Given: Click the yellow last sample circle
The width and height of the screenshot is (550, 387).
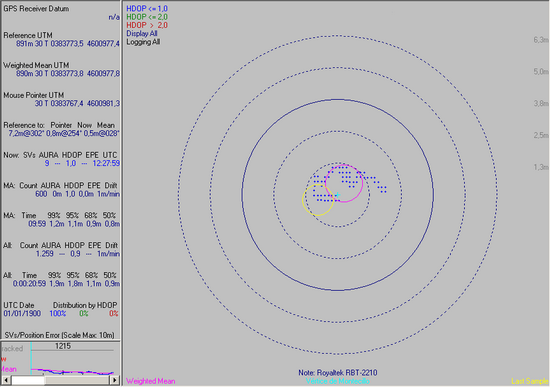Looking at the screenshot, I should click(x=318, y=200).
